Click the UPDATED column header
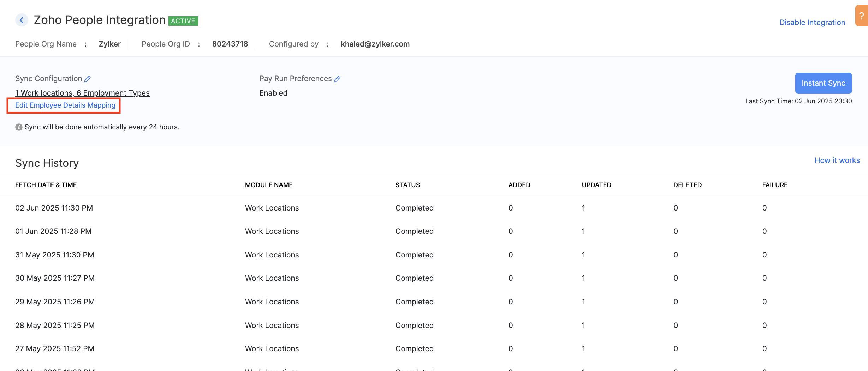Screen dimensions: 868x371 [596, 185]
